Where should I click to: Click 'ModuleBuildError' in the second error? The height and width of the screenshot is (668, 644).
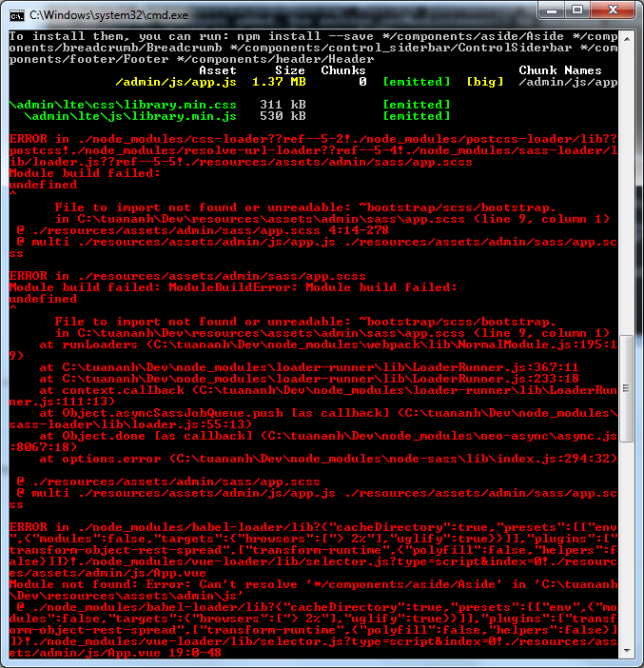click(229, 287)
